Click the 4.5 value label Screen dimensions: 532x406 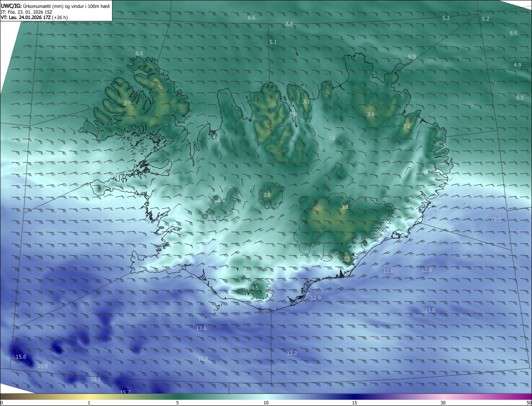click(255, 288)
